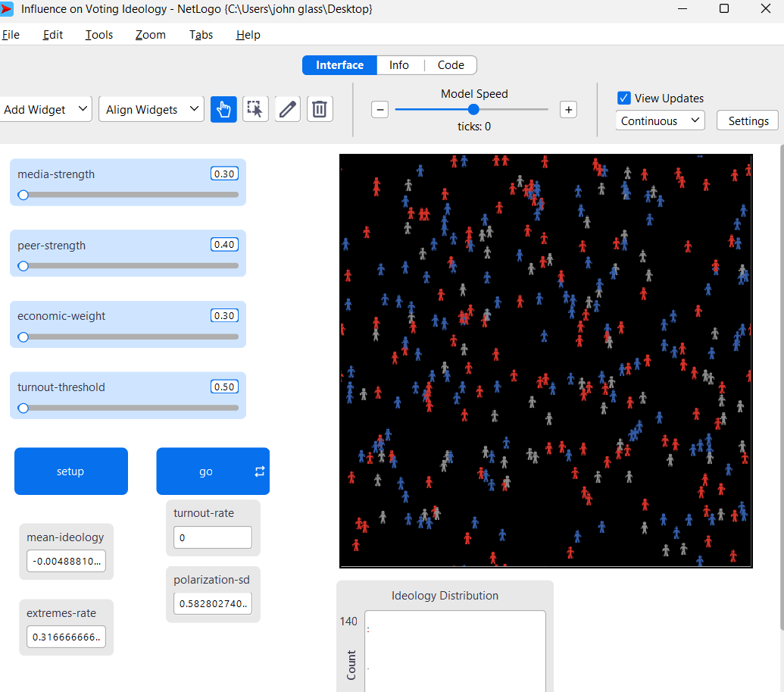This screenshot has width=784, height=692.
Task: Switch to the Info tab
Action: click(399, 65)
